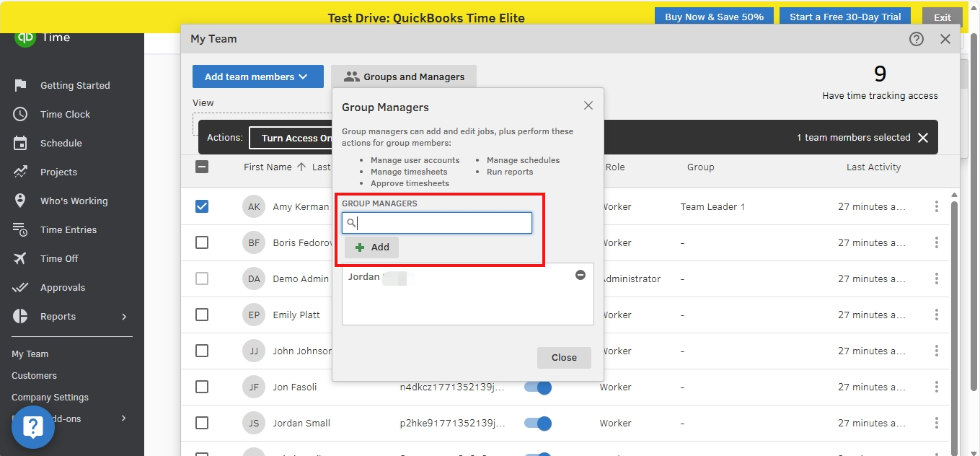Uncheck Amy Kerman's checkbox
Image resolution: width=980 pixels, height=456 pixels.
tap(202, 206)
